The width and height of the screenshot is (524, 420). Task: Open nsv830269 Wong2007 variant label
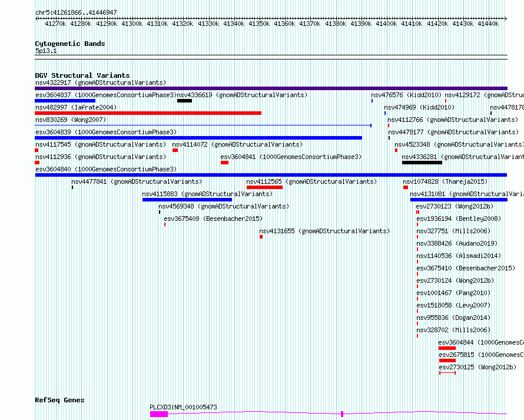coord(71,120)
